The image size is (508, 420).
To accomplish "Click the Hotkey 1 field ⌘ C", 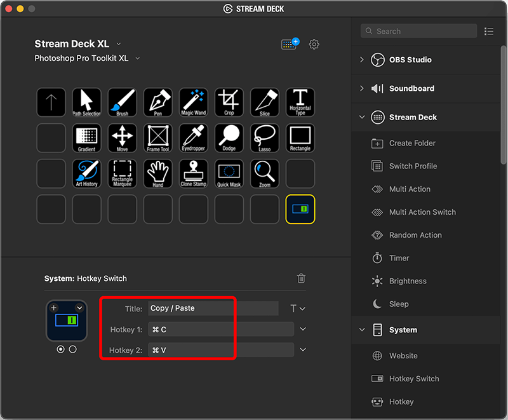I will [x=221, y=329].
